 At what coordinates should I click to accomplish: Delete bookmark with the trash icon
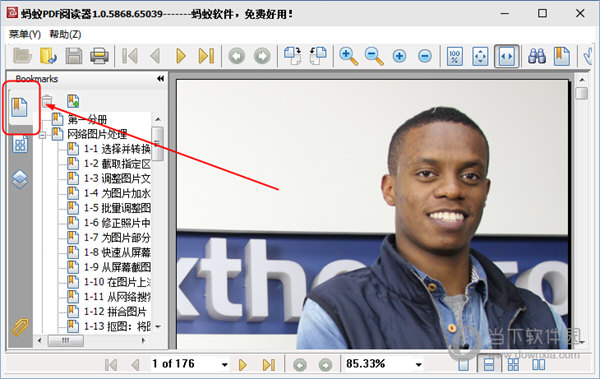47,101
